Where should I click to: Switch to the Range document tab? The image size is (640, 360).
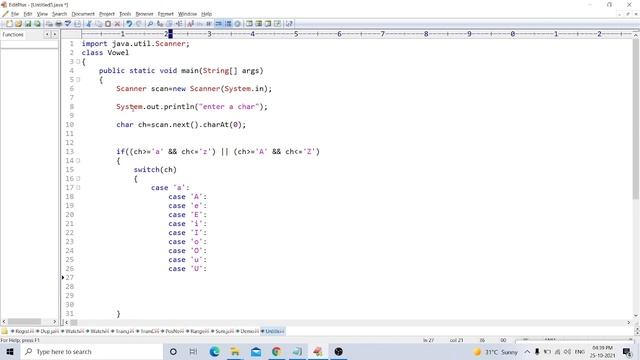point(199,331)
